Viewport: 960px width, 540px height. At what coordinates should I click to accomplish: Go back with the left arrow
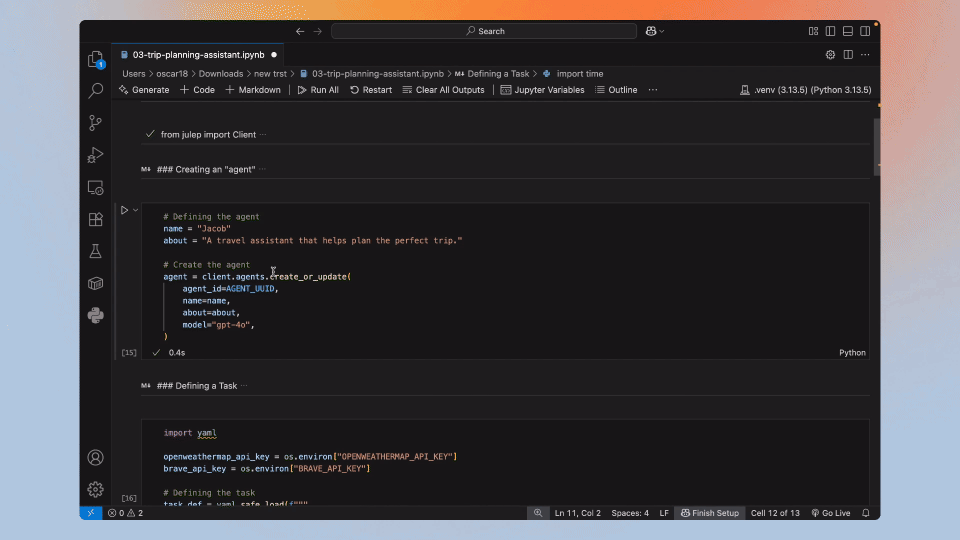(300, 31)
